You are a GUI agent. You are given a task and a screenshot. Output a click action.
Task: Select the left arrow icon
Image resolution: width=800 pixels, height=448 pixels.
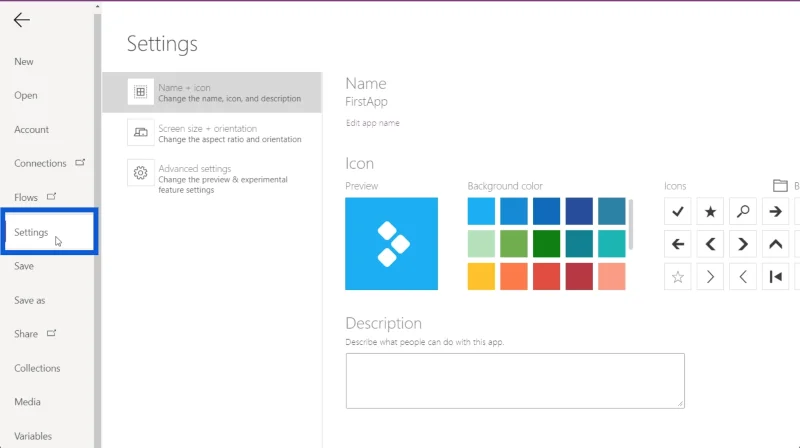click(678, 244)
